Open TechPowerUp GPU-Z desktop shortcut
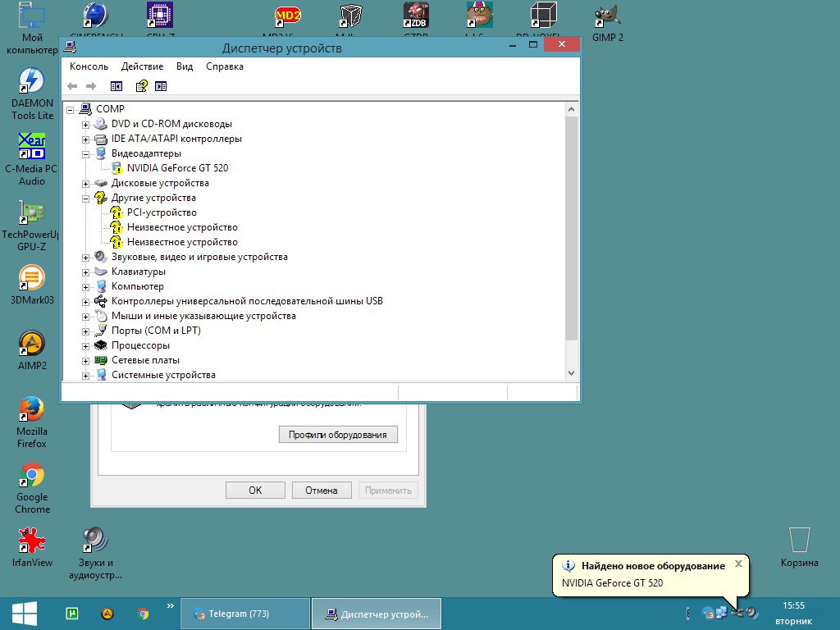The width and height of the screenshot is (840, 630). click(31, 226)
